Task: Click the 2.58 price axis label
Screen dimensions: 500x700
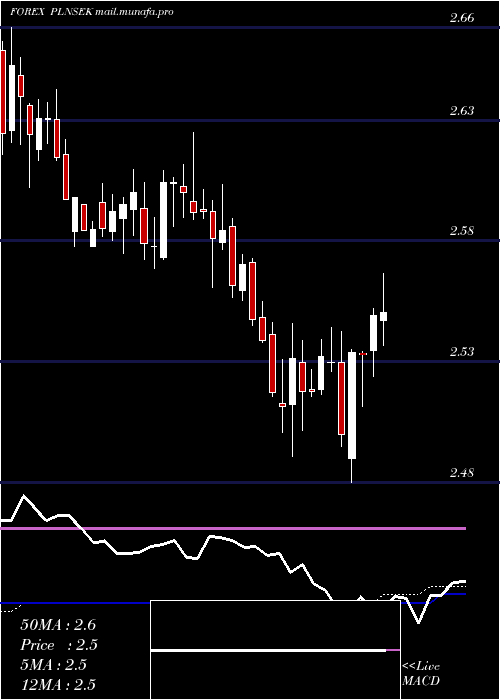Action: pos(462,231)
